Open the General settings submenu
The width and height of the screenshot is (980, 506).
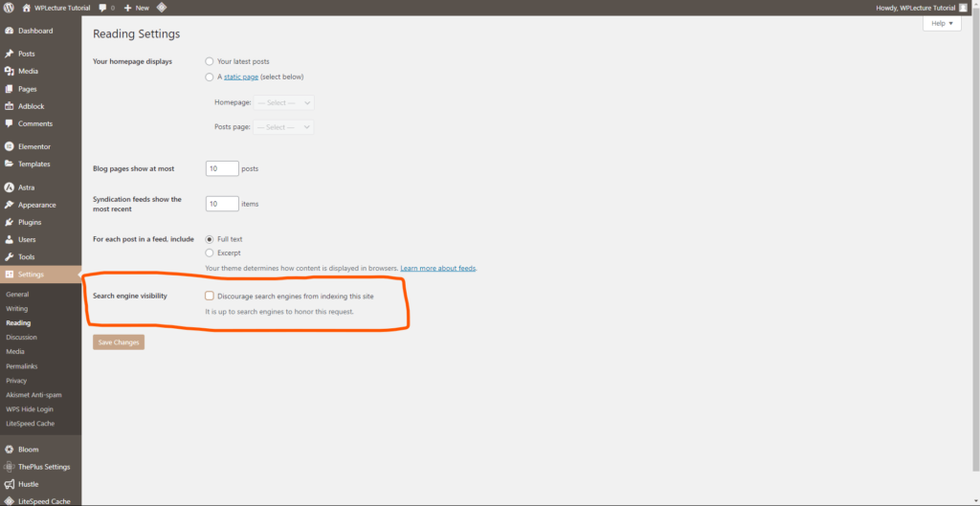pyautogui.click(x=17, y=295)
